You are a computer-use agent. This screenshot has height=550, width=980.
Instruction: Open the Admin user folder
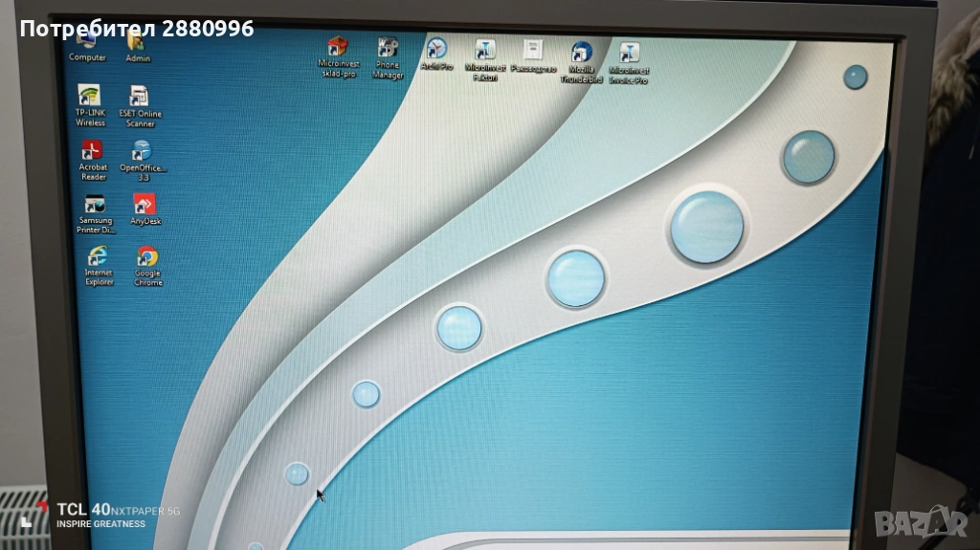[138, 44]
